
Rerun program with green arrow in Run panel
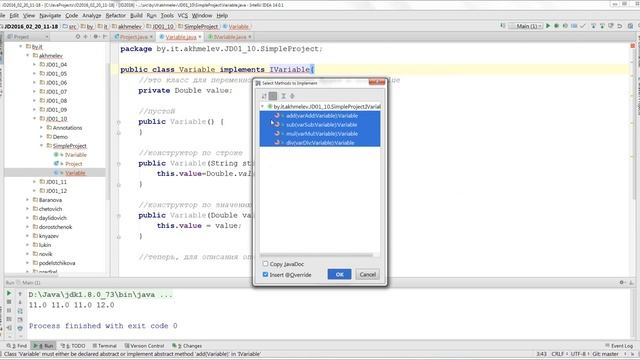(9, 293)
